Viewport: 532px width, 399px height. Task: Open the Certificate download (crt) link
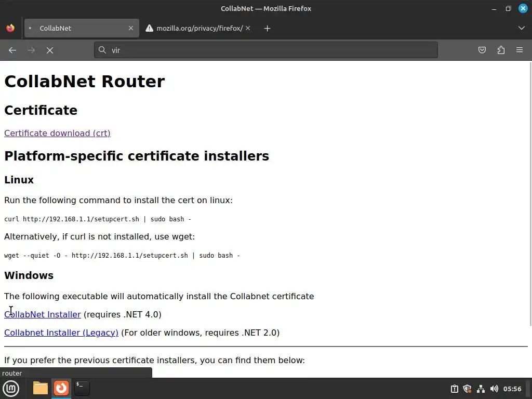(57, 133)
